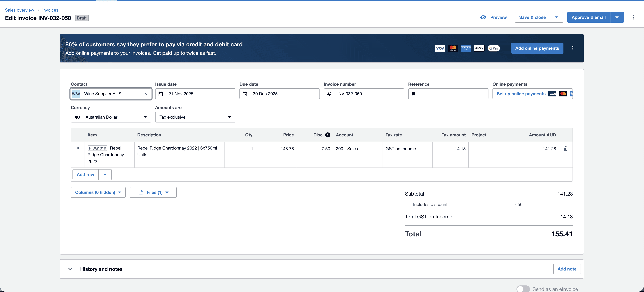Go to the Invoices breadcrumb

[50, 10]
